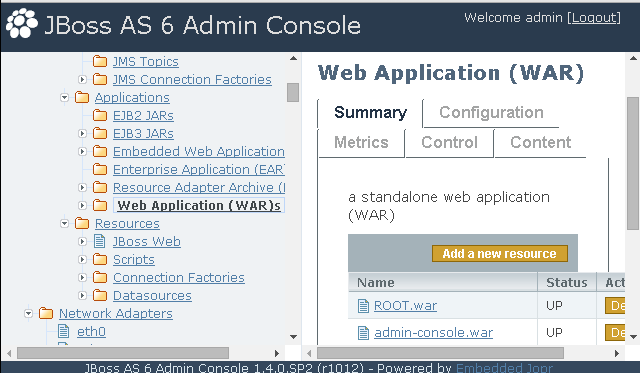
Task: Click the Enterprise Application (EAR) folder icon
Action: click(x=100, y=169)
